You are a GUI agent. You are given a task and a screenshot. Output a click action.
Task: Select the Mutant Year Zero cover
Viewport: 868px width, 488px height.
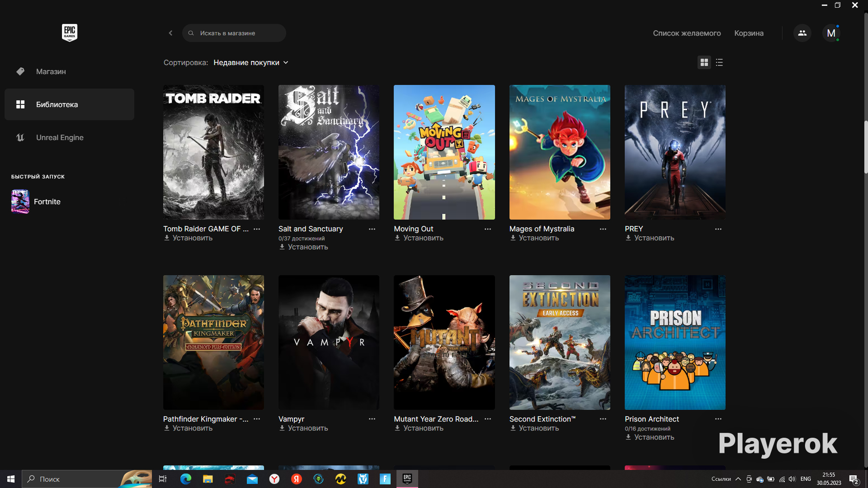click(x=444, y=343)
